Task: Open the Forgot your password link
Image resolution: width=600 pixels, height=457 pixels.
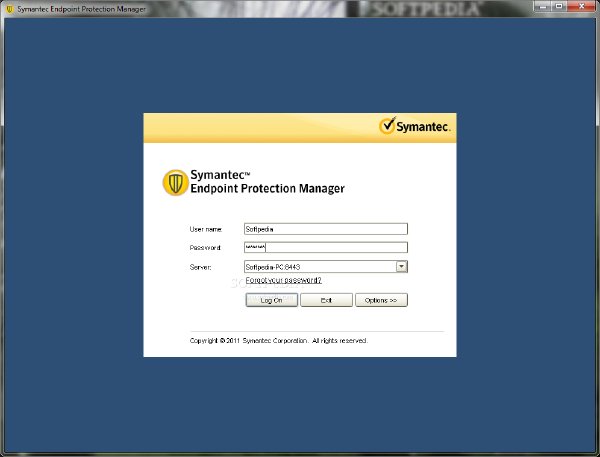Action: tap(284, 280)
